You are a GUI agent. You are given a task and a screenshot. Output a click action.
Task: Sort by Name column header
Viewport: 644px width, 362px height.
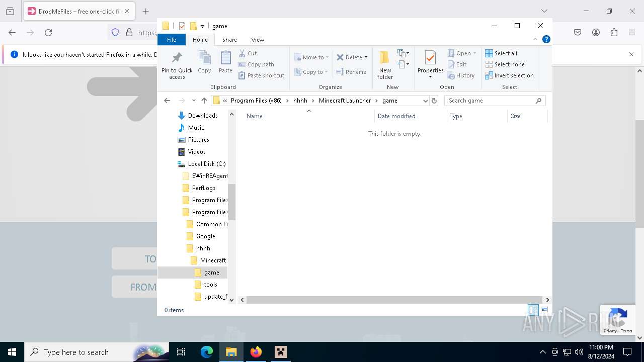click(x=309, y=116)
